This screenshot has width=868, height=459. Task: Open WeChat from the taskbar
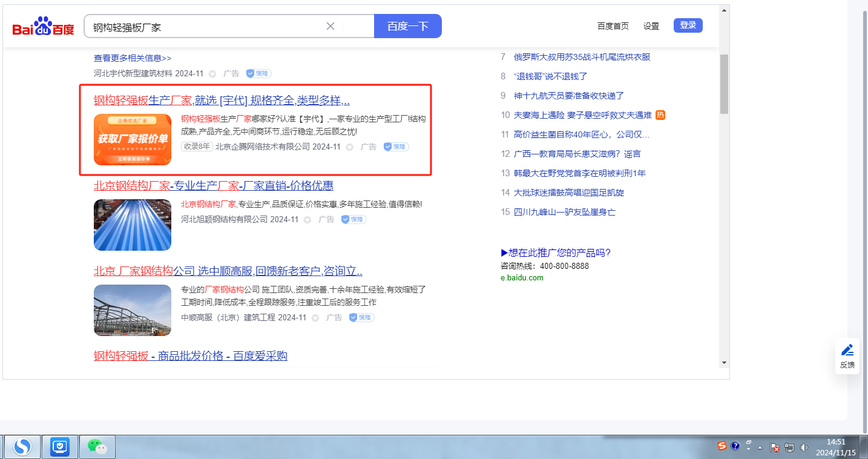[97, 447]
